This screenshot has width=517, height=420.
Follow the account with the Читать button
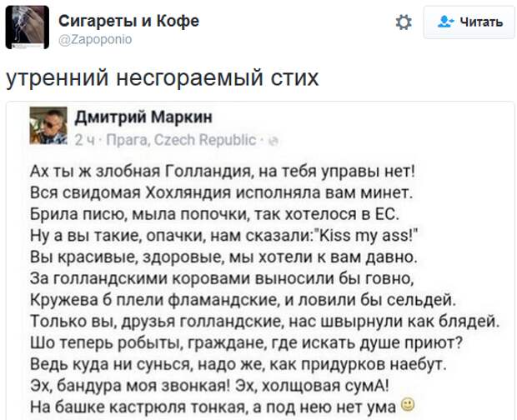469,22
